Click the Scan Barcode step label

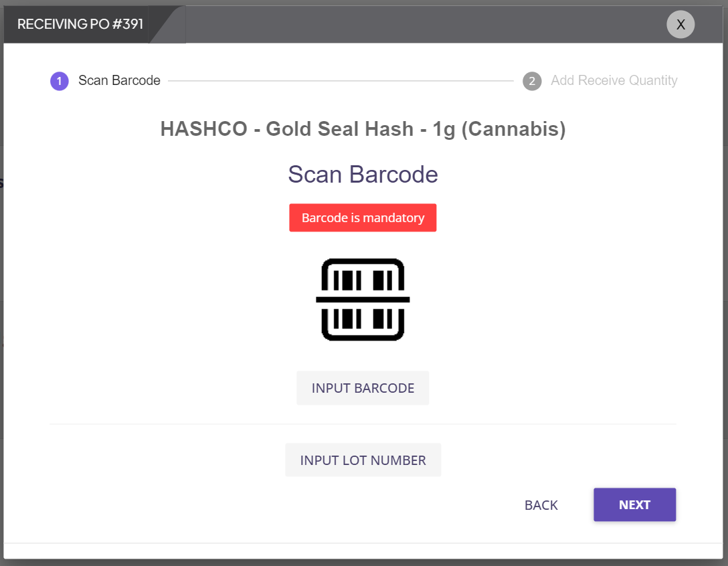[119, 80]
